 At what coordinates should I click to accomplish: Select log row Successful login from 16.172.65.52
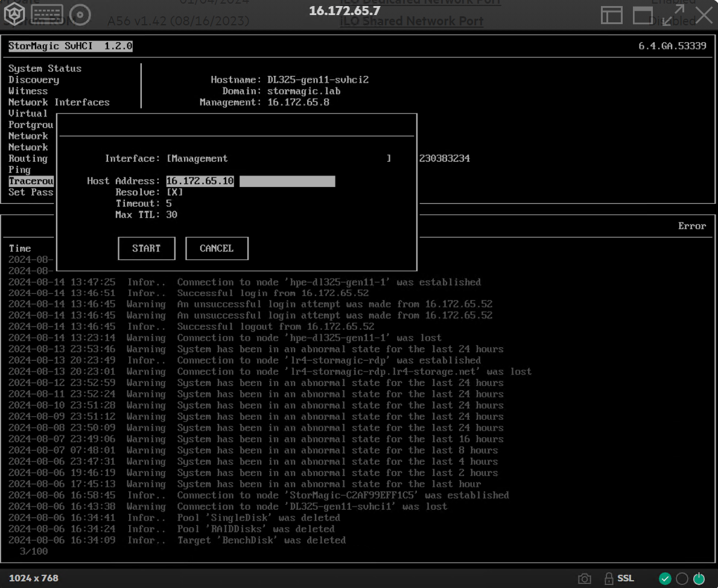tap(188, 293)
